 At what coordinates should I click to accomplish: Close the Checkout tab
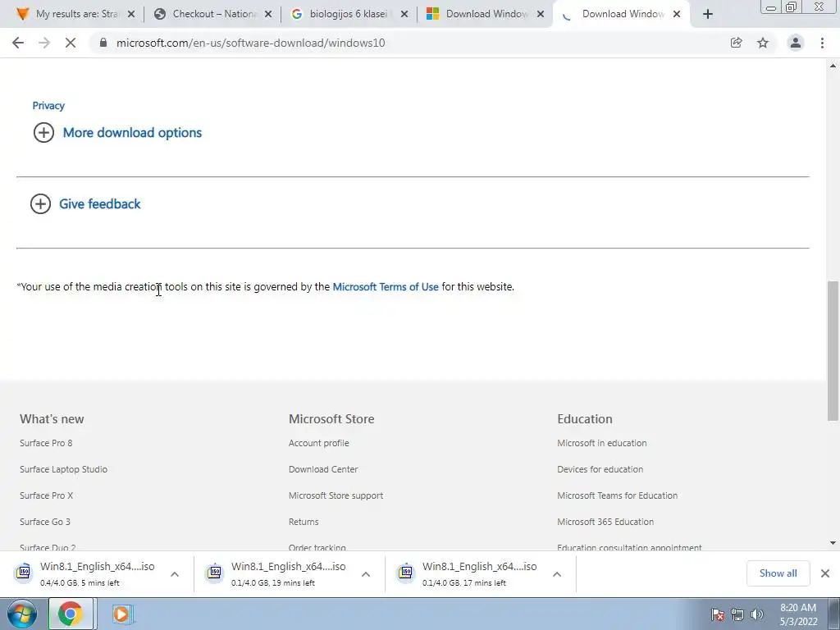click(268, 15)
